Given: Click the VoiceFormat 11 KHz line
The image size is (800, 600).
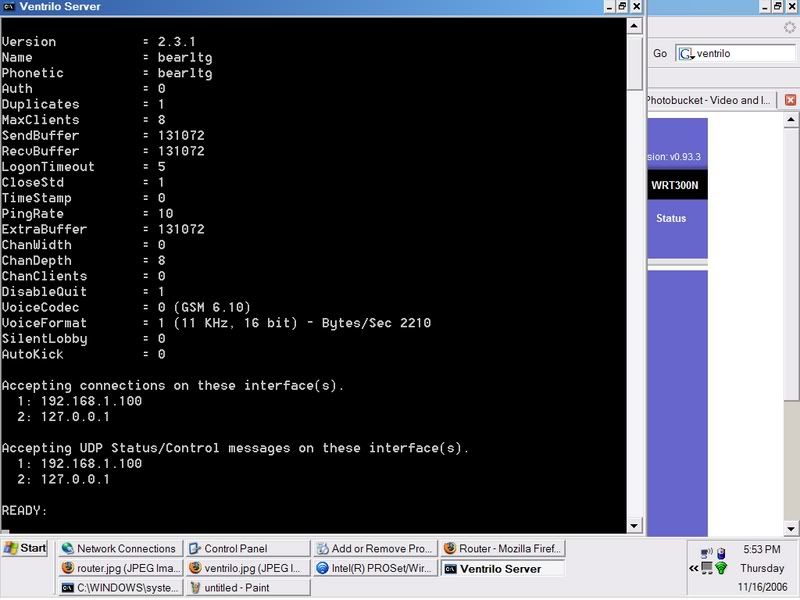Looking at the screenshot, I should click(x=216, y=323).
